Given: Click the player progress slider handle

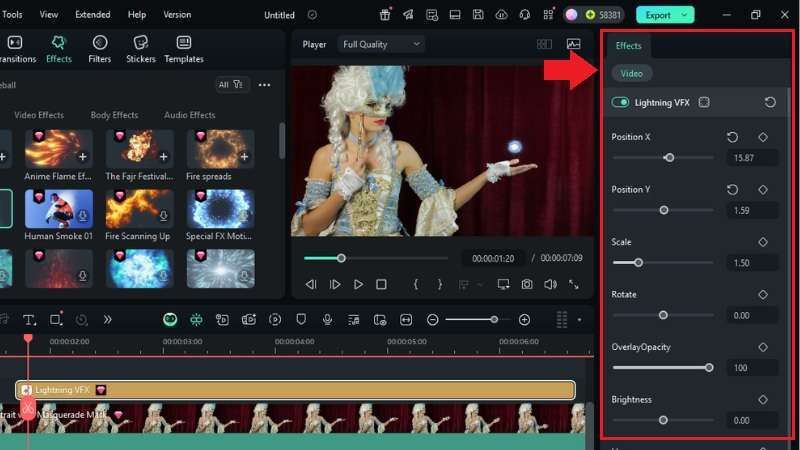Looking at the screenshot, I should tap(341, 258).
